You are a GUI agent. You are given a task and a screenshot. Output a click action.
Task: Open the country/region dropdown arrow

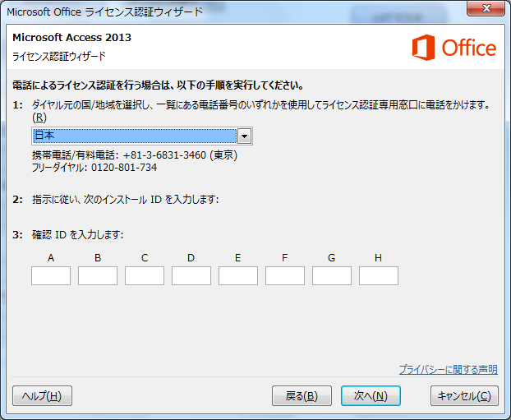(244, 136)
